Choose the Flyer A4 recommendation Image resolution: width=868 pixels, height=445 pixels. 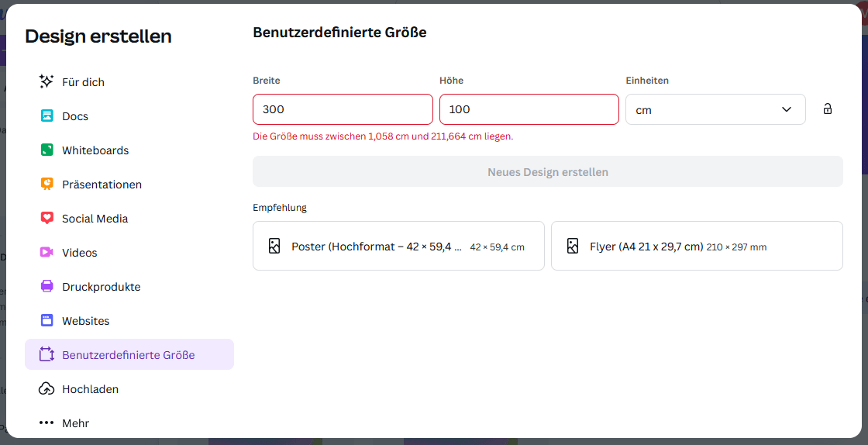click(696, 247)
